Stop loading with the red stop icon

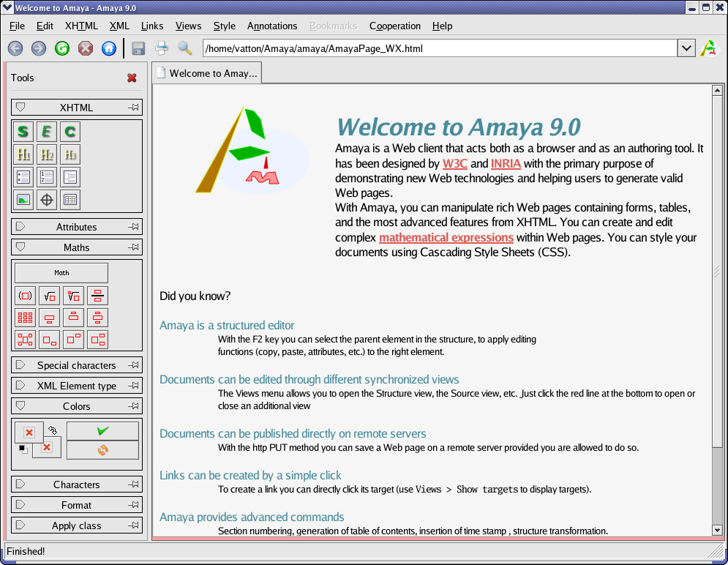(86, 48)
